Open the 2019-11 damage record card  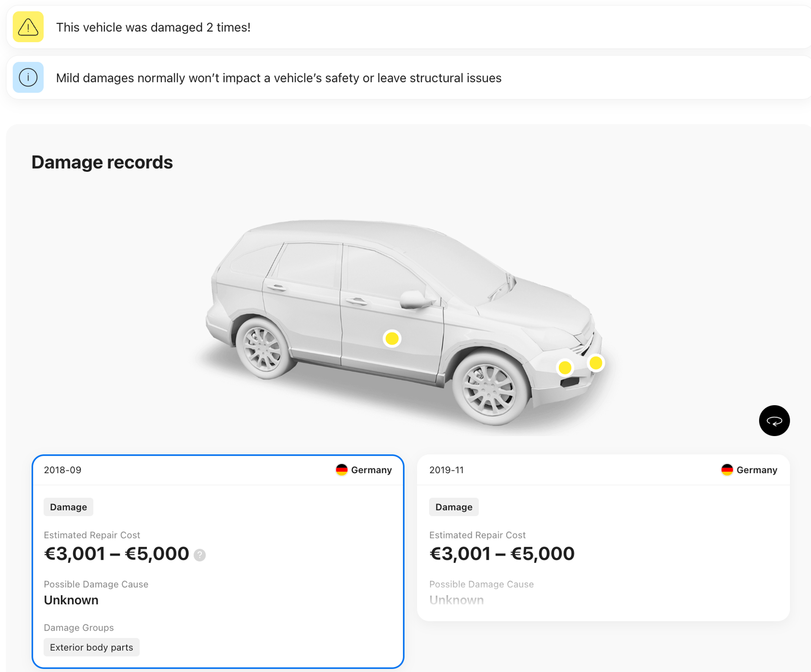click(x=603, y=537)
